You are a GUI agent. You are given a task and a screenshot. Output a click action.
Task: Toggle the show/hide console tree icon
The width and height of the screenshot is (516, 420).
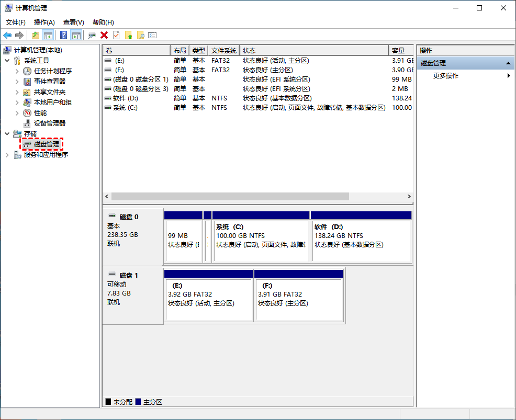48,35
